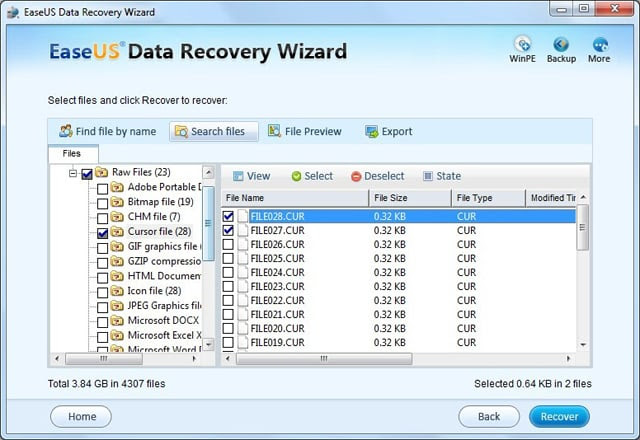Click the Icon file folder icon
Image resolution: width=640 pixels, height=440 pixels.
coord(117,291)
